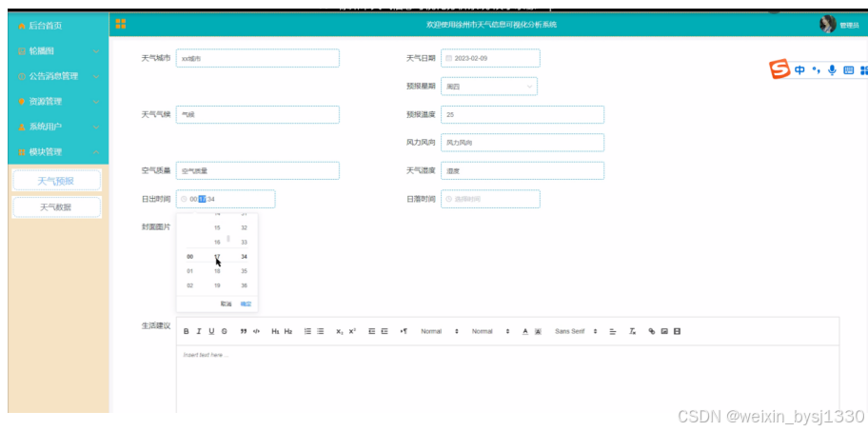This screenshot has width=868, height=431.
Task: Click the time picker minute scrollbar thumb
Action: click(228, 239)
